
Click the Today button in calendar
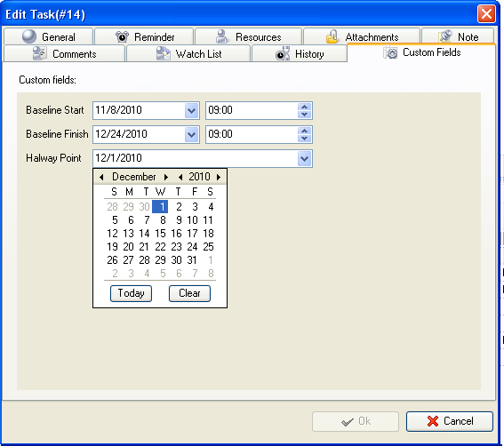tap(131, 293)
